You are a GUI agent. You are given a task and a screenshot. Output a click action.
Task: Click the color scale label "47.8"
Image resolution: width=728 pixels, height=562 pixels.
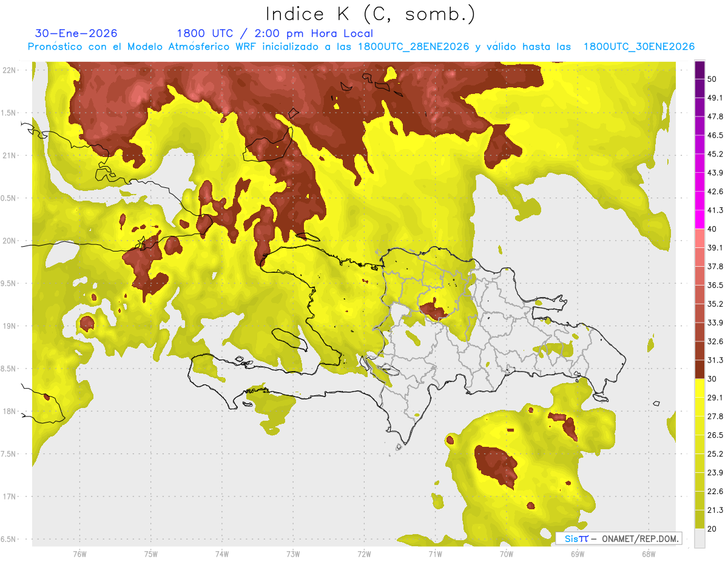(715, 116)
